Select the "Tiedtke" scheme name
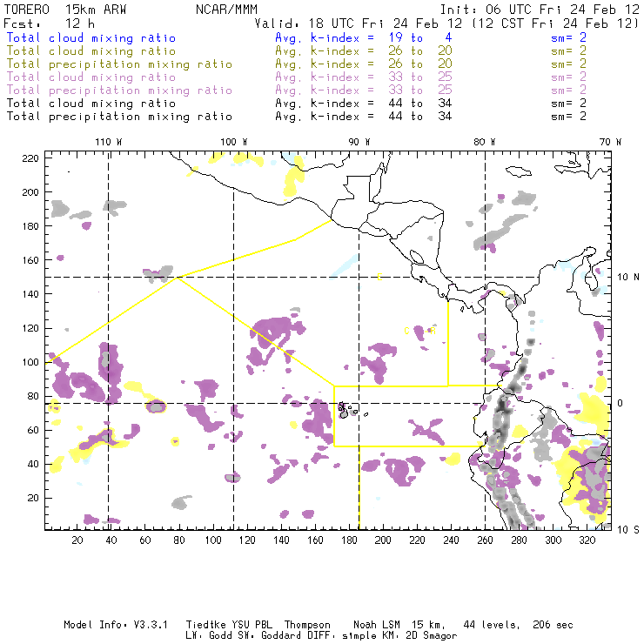This screenshot has width=644, height=644. (205, 625)
